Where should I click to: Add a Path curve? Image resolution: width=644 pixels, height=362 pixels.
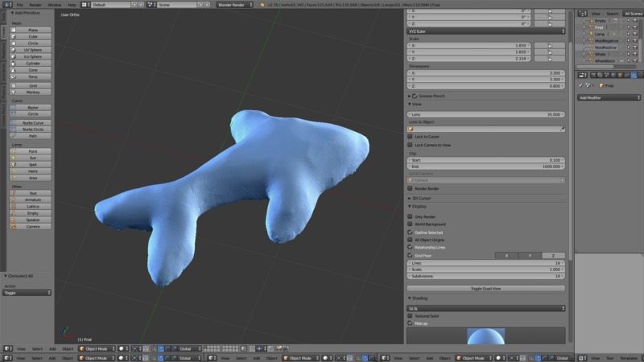31,136
